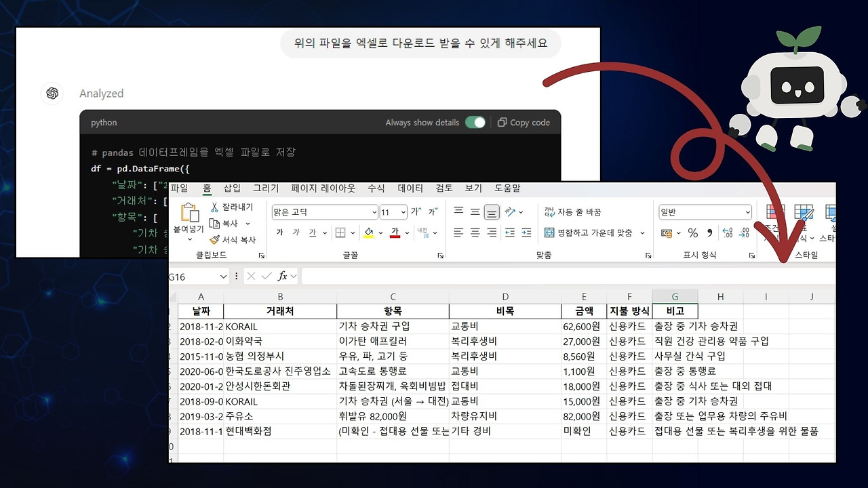This screenshot has width=868, height=488.
Task: Switch to the 수식 (Formulas) ribbon tab
Action: pyautogui.click(x=376, y=188)
